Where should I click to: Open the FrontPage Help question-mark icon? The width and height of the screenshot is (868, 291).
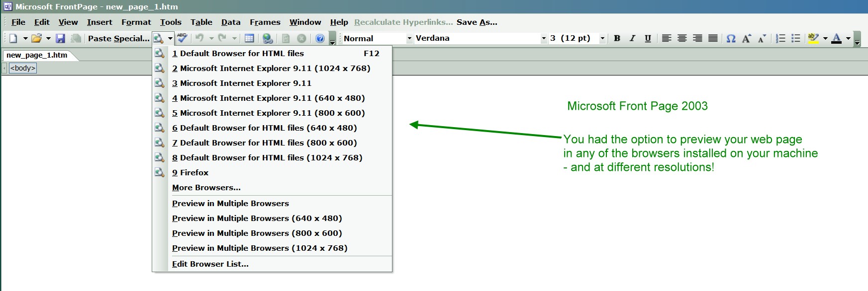tap(320, 38)
